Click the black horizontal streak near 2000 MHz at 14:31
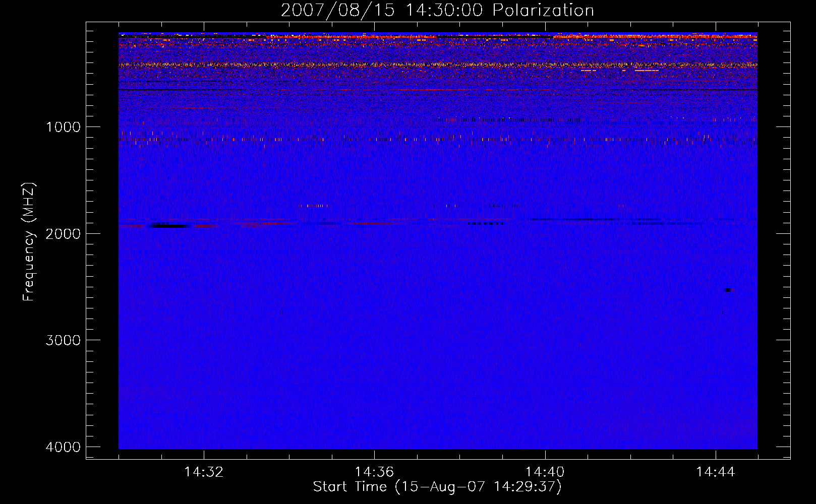816x504 pixels. [170, 226]
